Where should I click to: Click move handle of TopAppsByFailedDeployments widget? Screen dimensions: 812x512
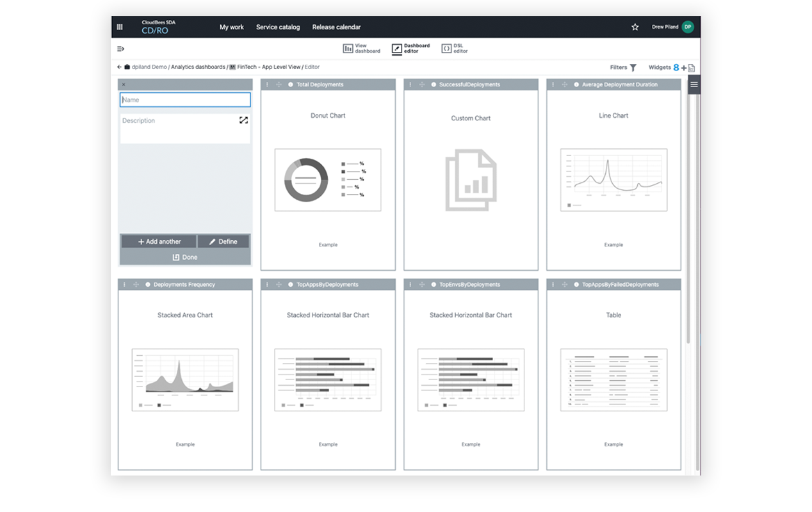tap(564, 284)
